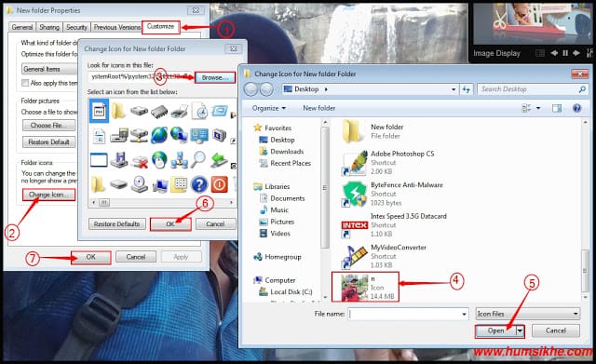Click the file dialog Back navigation button
The width and height of the screenshot is (596, 364).
point(251,89)
